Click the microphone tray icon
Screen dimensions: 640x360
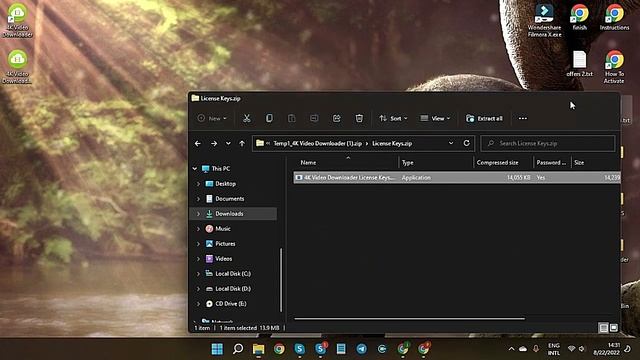coord(536,349)
